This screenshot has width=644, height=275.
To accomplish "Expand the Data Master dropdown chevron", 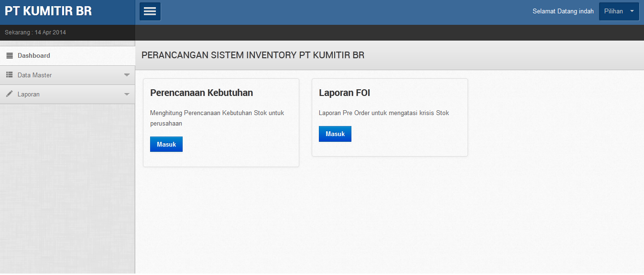I will tap(127, 75).
